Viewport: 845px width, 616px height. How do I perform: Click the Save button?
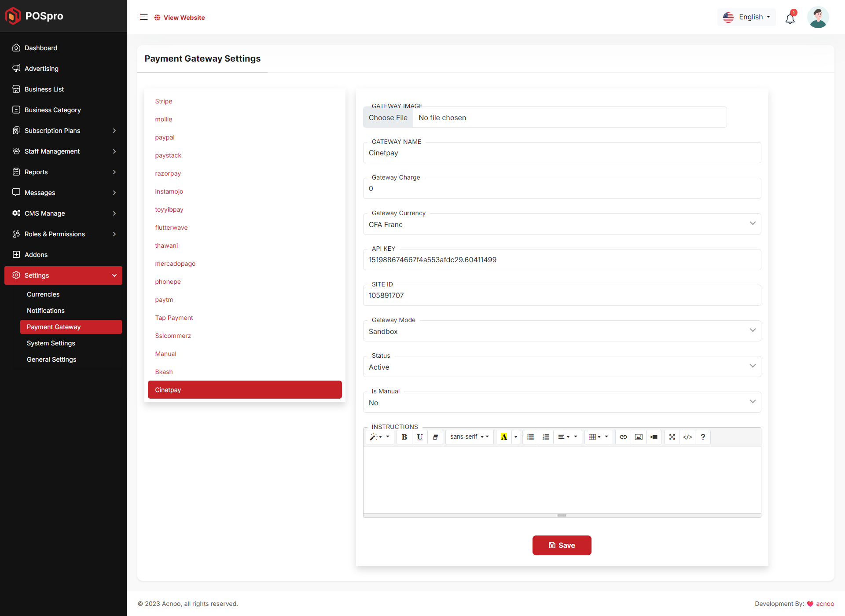562,545
